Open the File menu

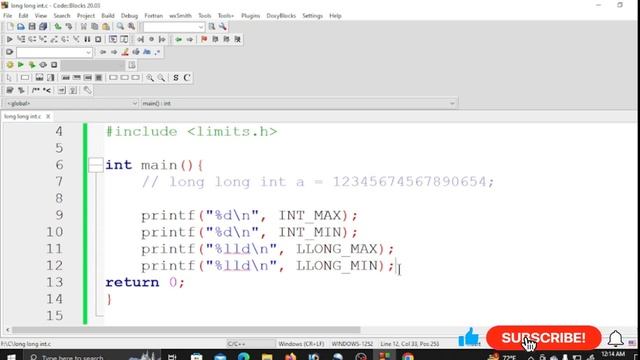pyautogui.click(x=7, y=16)
